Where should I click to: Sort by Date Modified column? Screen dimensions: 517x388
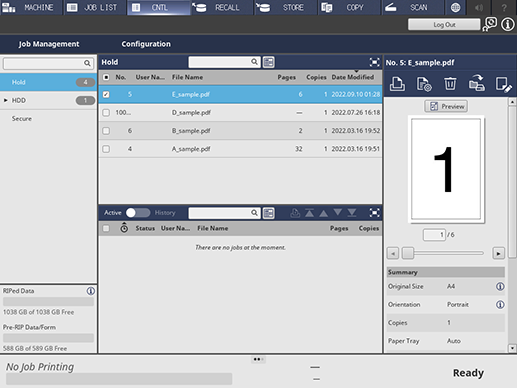353,77
